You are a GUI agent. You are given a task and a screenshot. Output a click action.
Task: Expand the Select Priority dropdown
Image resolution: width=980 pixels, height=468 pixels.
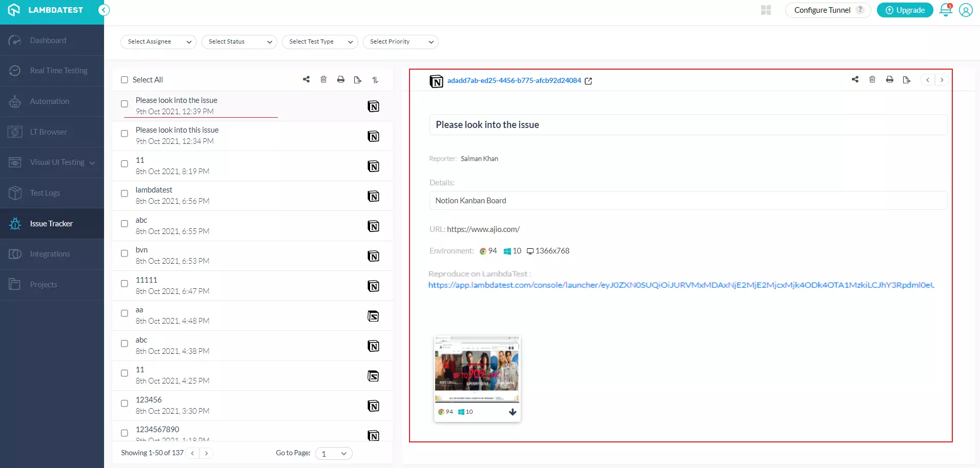[401, 42]
